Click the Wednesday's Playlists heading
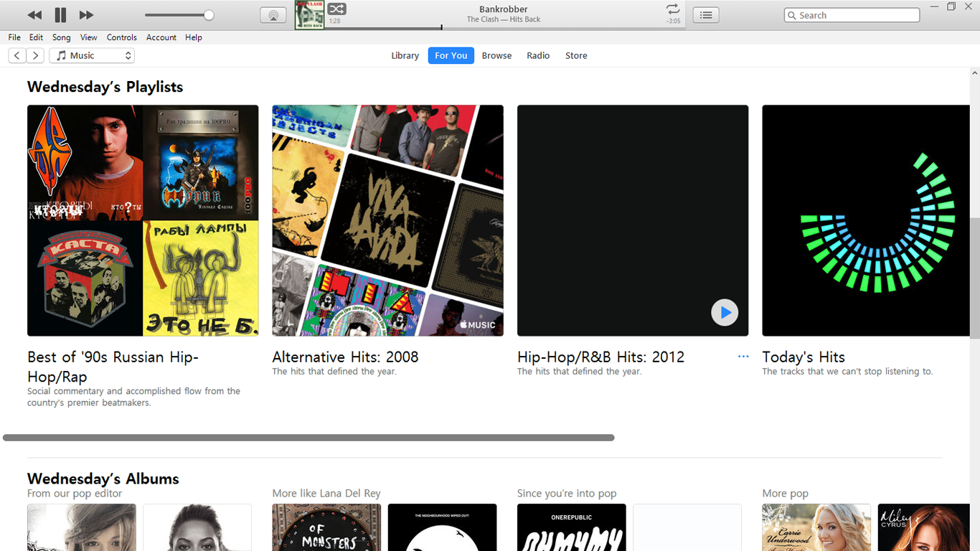This screenshot has width=980, height=551. pyautogui.click(x=105, y=87)
